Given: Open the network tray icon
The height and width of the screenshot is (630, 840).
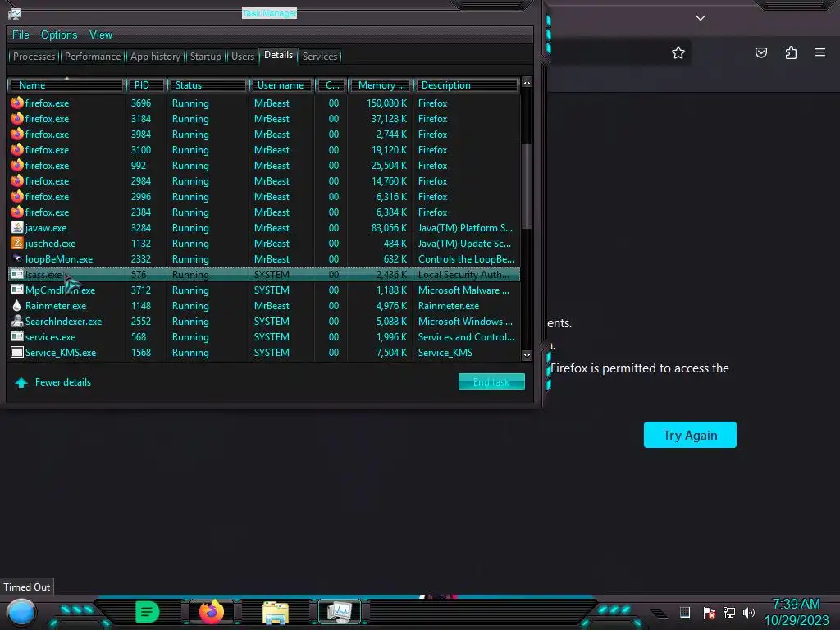Looking at the screenshot, I should (x=729, y=612).
